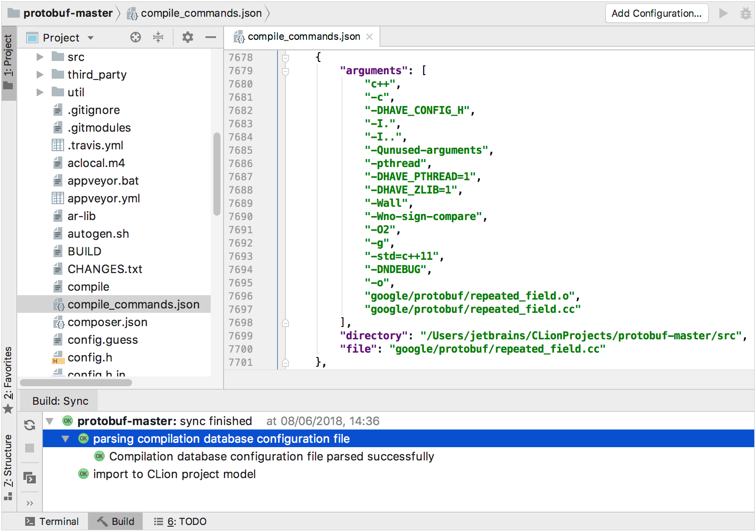Expand the src folder

(40, 57)
